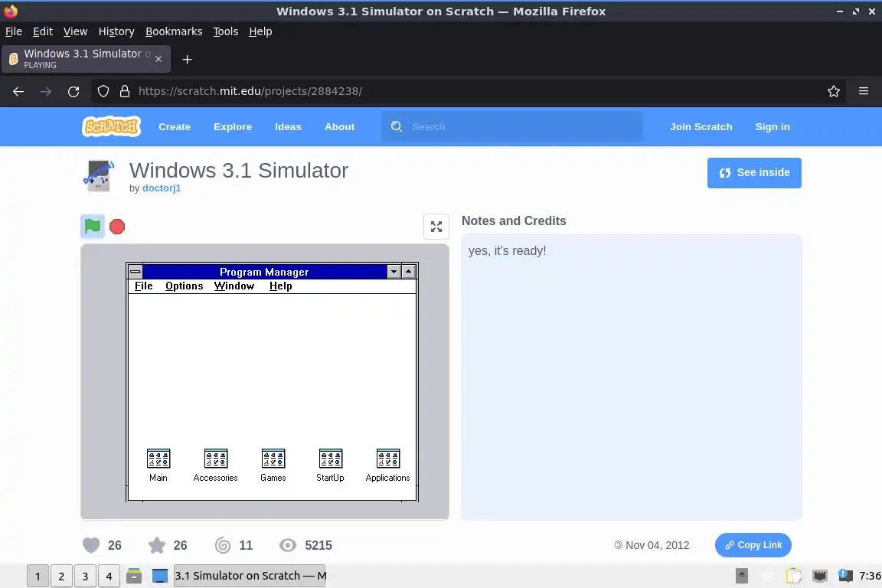Open the Accessories program group icon

click(215, 465)
